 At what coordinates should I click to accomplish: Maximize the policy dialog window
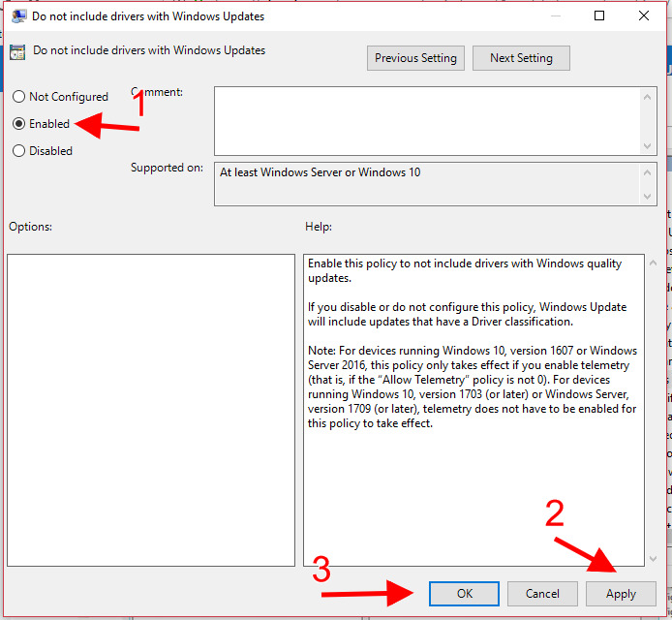[x=599, y=15]
